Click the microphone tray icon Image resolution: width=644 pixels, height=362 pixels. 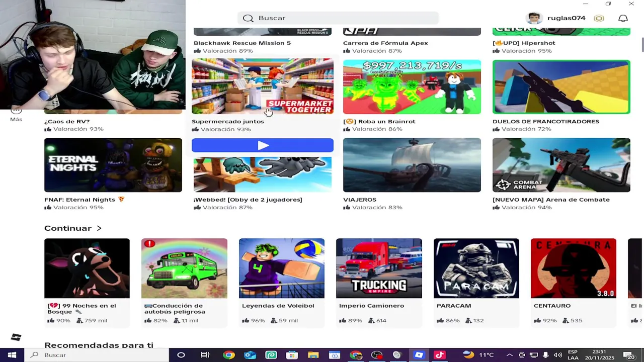545,355
